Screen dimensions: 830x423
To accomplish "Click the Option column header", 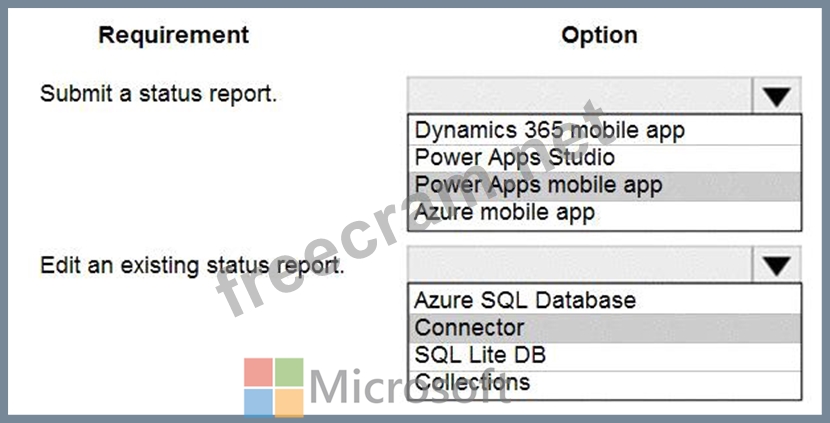I will [600, 36].
